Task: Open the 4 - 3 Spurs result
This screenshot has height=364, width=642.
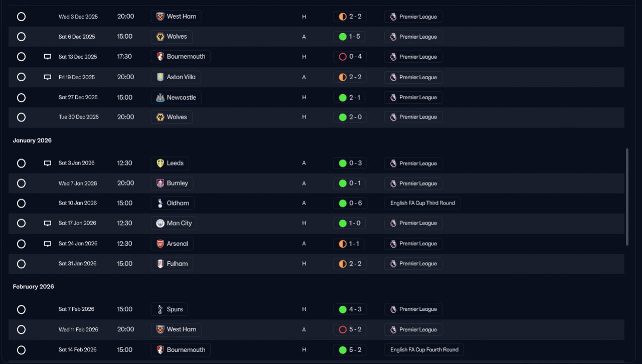Action: point(350,309)
